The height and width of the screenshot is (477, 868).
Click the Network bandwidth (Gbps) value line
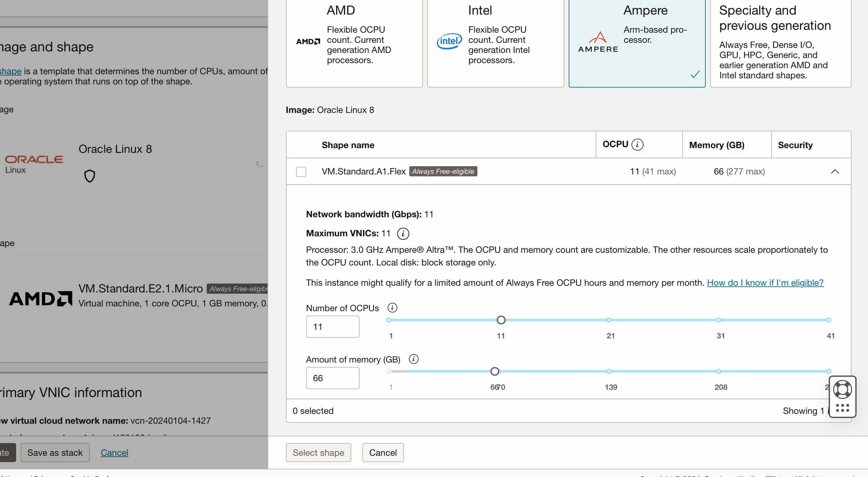[370, 214]
